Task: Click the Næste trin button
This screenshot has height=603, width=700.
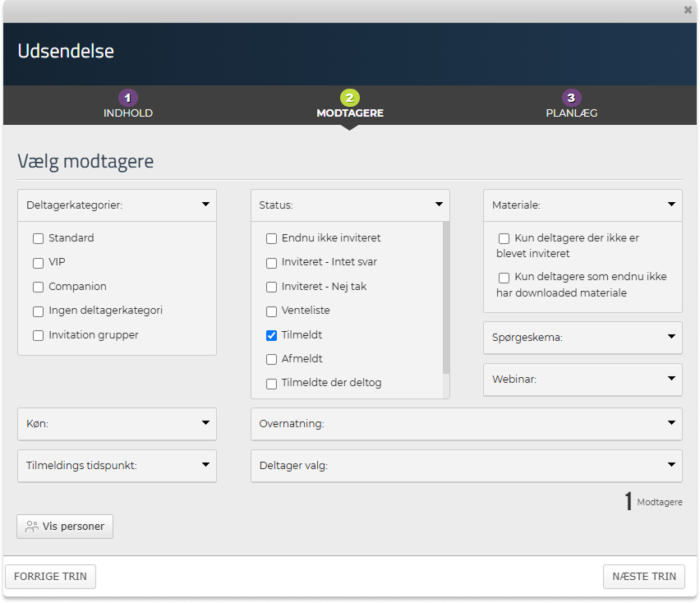Action: point(644,577)
